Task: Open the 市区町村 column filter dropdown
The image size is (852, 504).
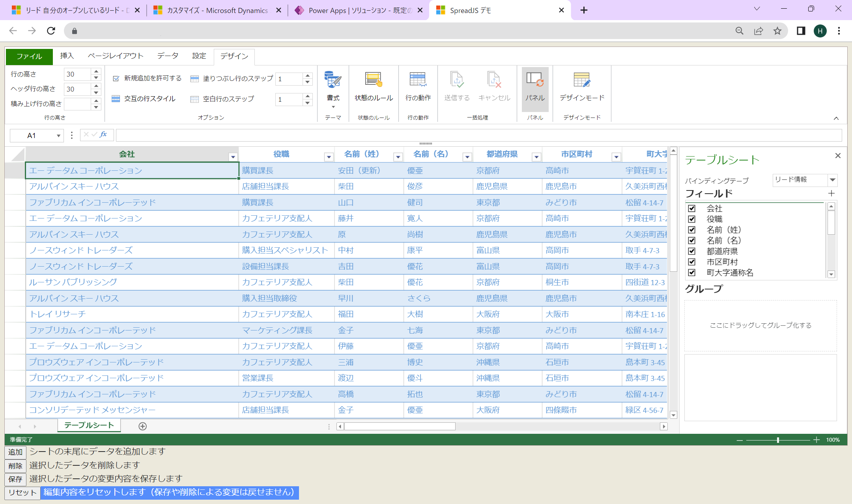Action: pos(616,157)
